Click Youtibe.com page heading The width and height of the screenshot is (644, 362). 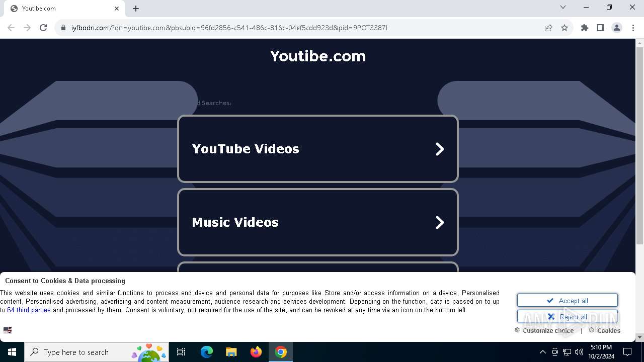(x=318, y=56)
